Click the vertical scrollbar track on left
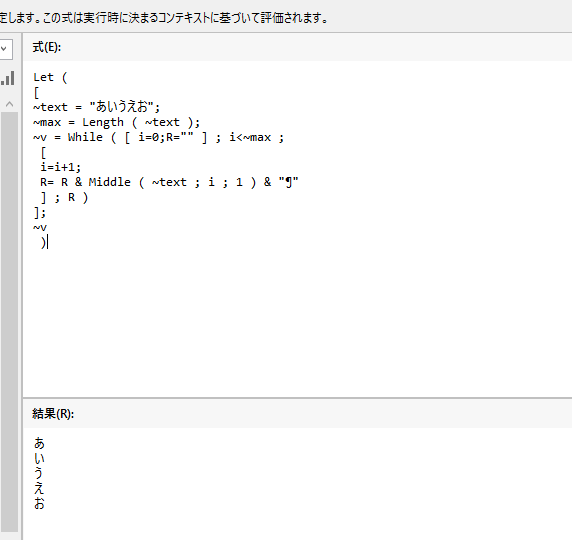The height and width of the screenshot is (540, 572). [x=9, y=321]
